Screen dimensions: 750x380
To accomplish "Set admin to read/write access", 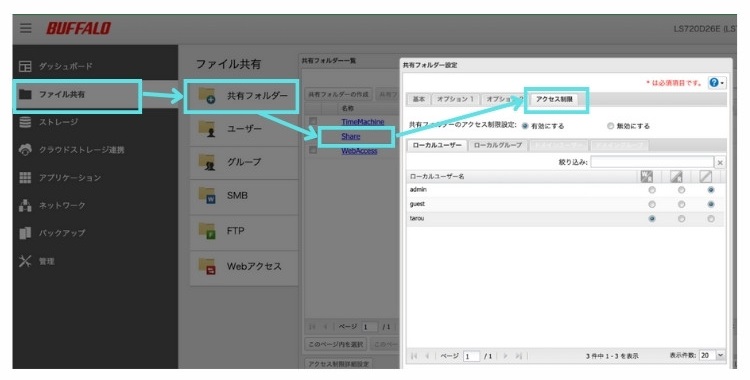I will (651, 190).
